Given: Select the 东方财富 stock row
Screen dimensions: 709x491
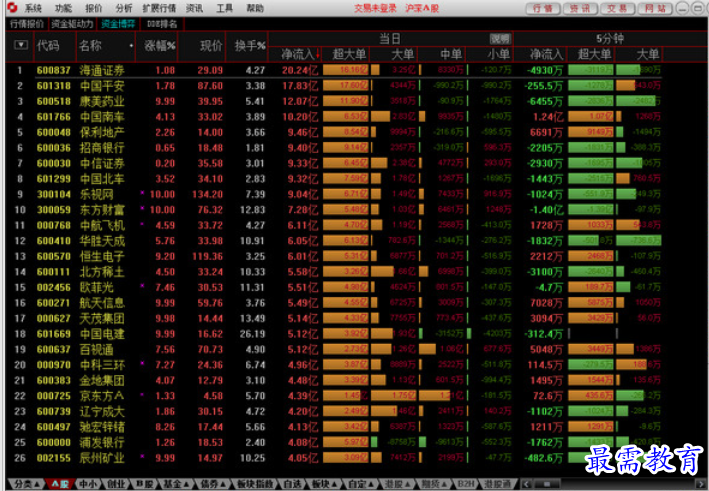Looking at the screenshot, I should (x=334, y=210).
